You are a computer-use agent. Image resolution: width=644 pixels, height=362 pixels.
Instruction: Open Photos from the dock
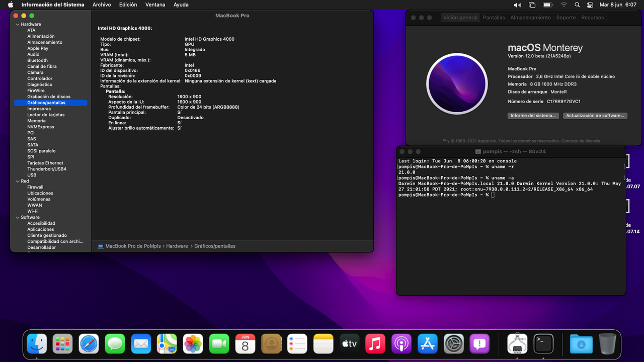pyautogui.click(x=193, y=344)
